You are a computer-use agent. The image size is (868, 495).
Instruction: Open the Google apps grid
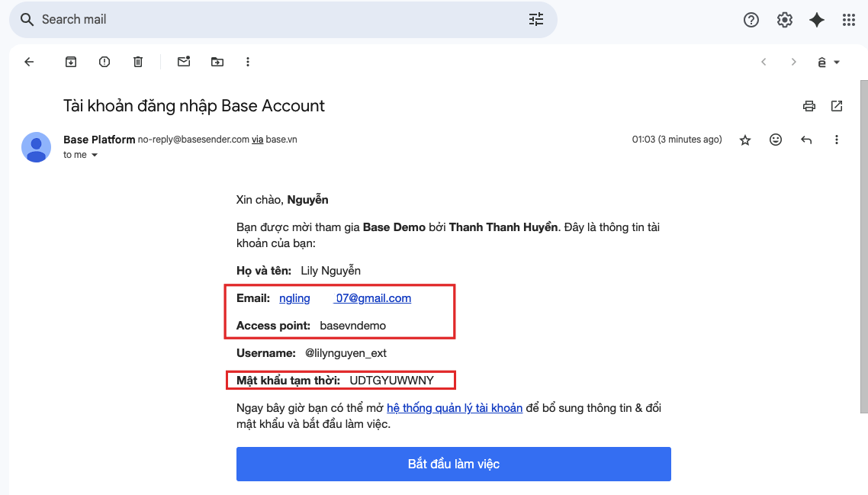849,20
